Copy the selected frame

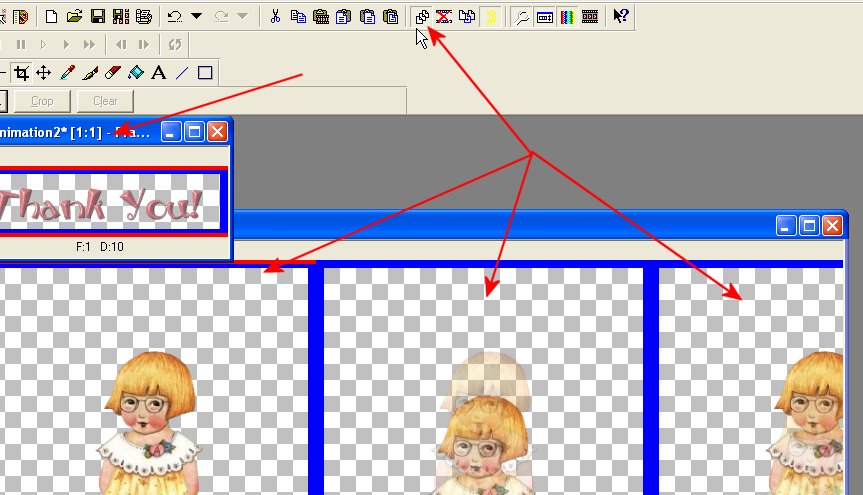(x=298, y=17)
